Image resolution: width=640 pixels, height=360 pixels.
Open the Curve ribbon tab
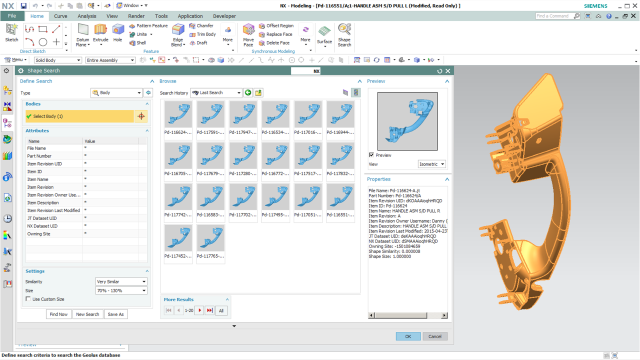click(60, 16)
